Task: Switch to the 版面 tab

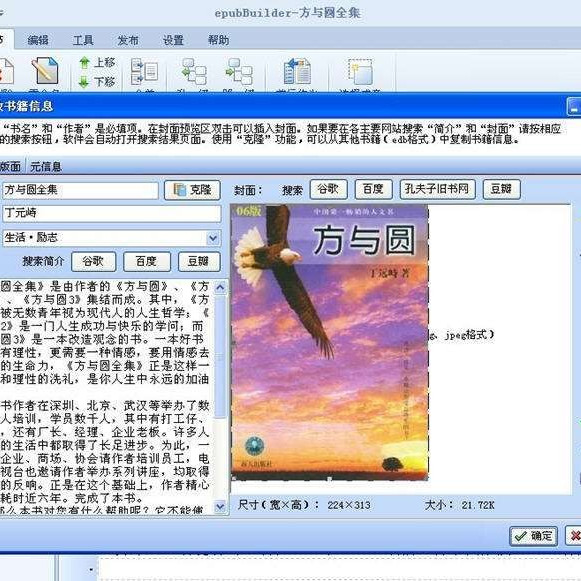Action: [x=10, y=167]
